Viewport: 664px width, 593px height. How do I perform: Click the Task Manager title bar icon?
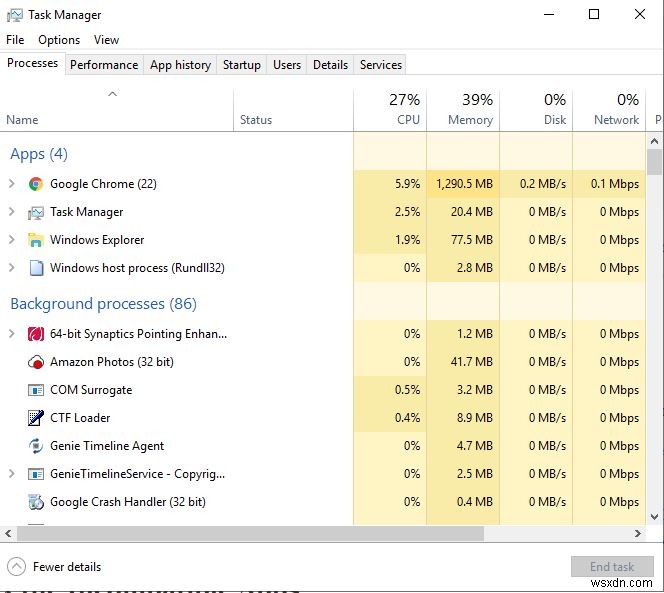pos(15,15)
